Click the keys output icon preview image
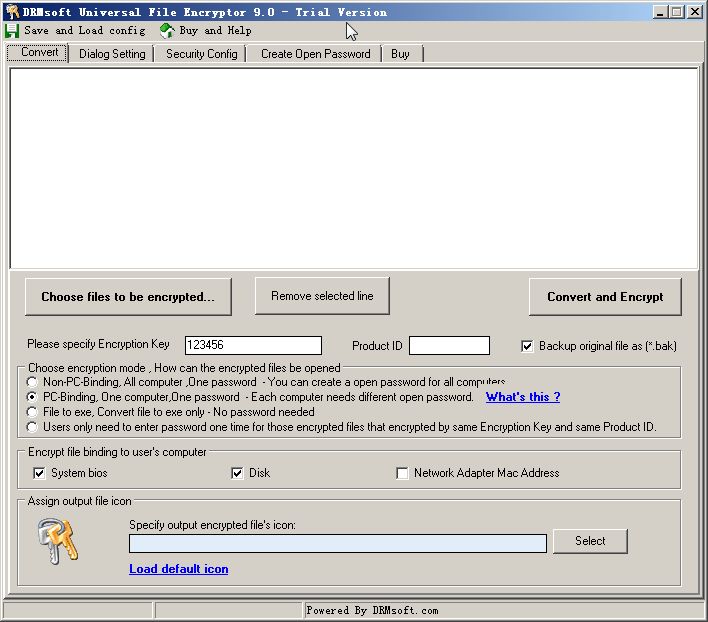This screenshot has width=708, height=622. 58,541
